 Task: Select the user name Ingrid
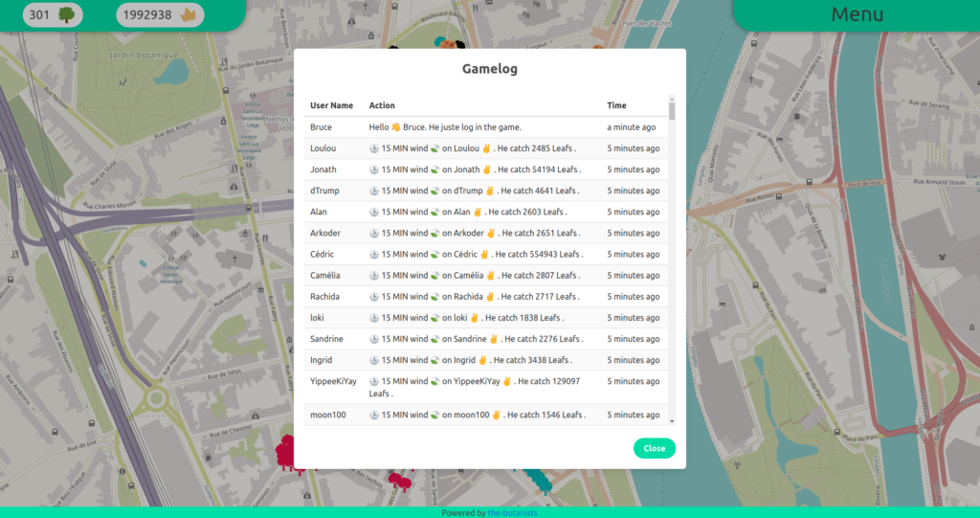pyautogui.click(x=321, y=360)
